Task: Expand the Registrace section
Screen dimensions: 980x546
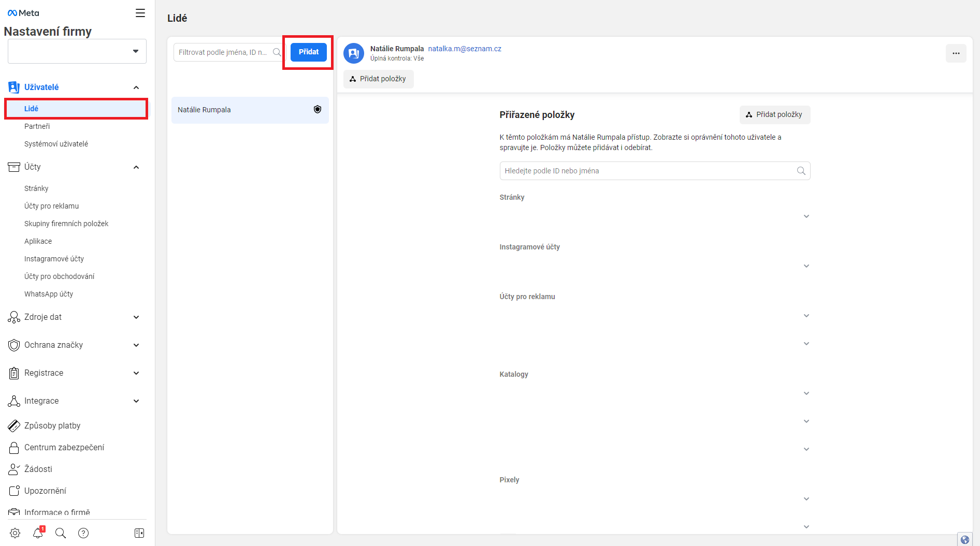Action: (x=136, y=373)
